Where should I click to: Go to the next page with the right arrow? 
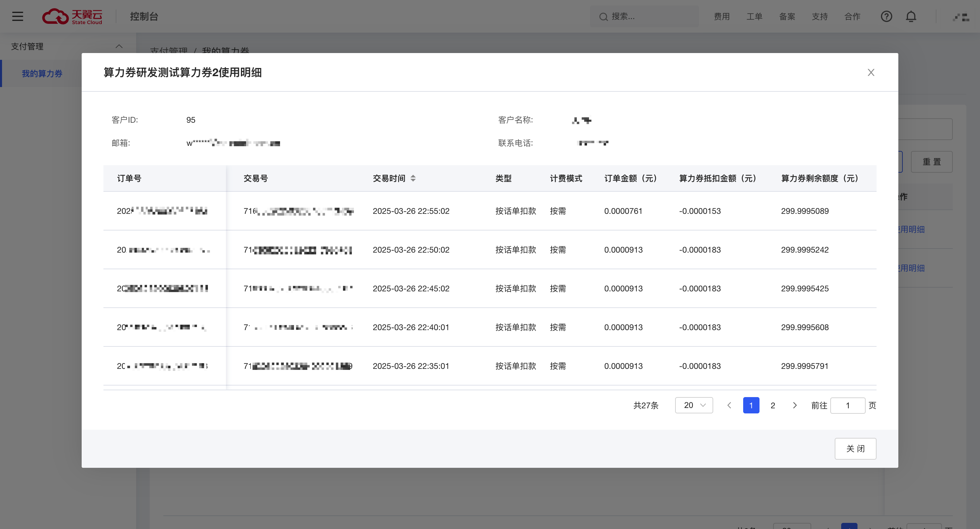(x=794, y=405)
